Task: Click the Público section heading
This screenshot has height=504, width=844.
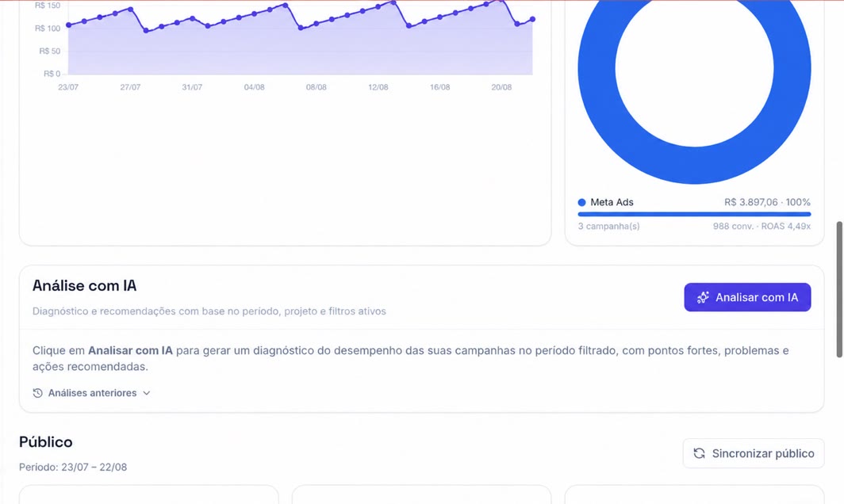Action: (46, 442)
